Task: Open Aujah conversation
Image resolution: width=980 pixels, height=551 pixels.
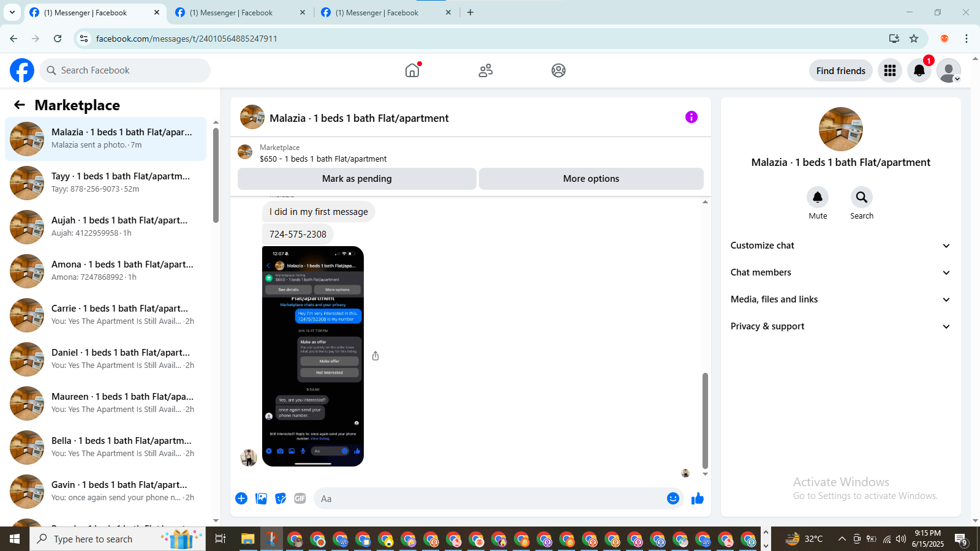Action: pos(106,227)
